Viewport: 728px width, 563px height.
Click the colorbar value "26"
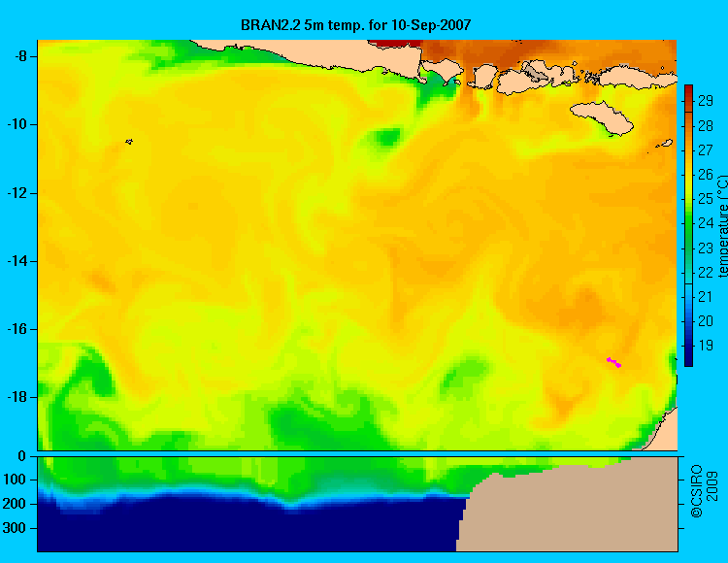(x=706, y=175)
